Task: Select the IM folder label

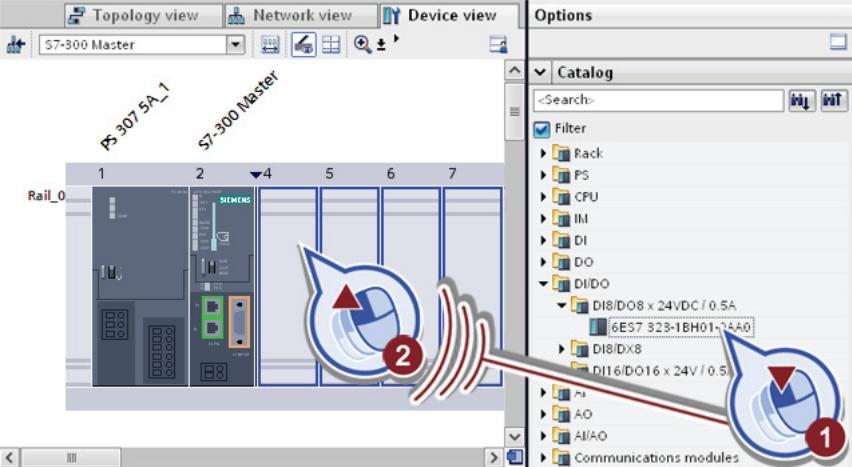Action: tap(581, 219)
